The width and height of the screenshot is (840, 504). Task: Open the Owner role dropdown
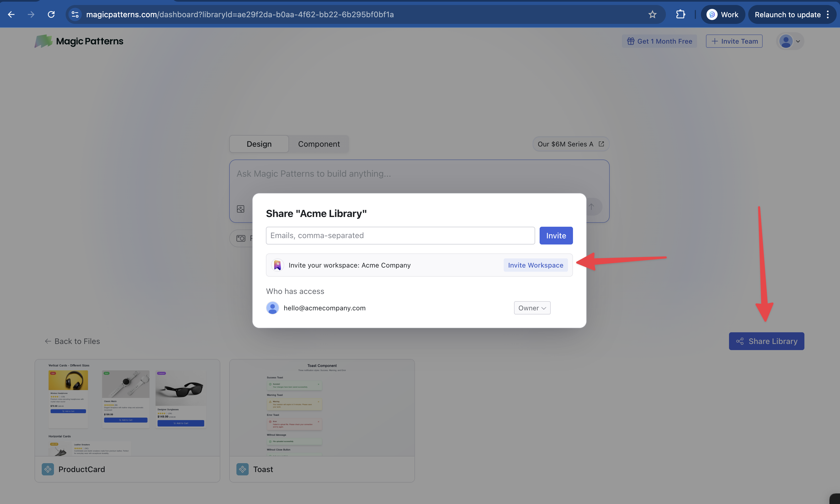click(532, 308)
